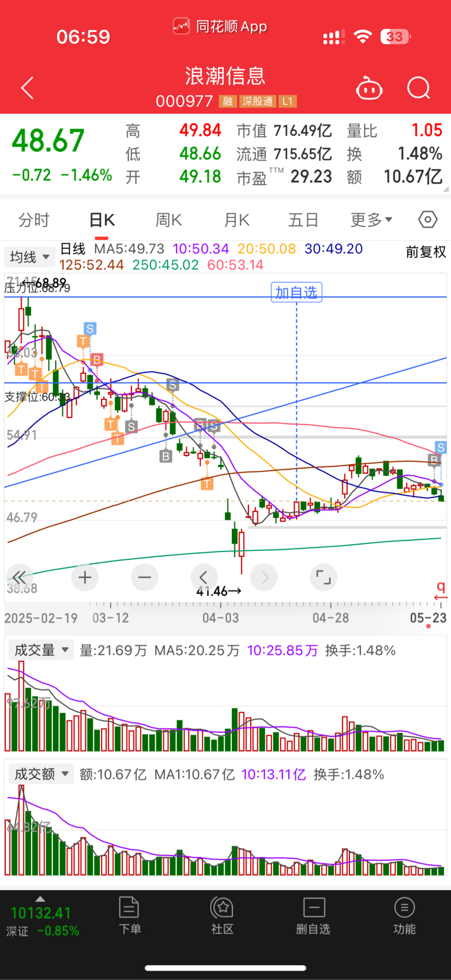Tap the high price 49.84
This screenshot has height=980, width=451.
click(200, 130)
